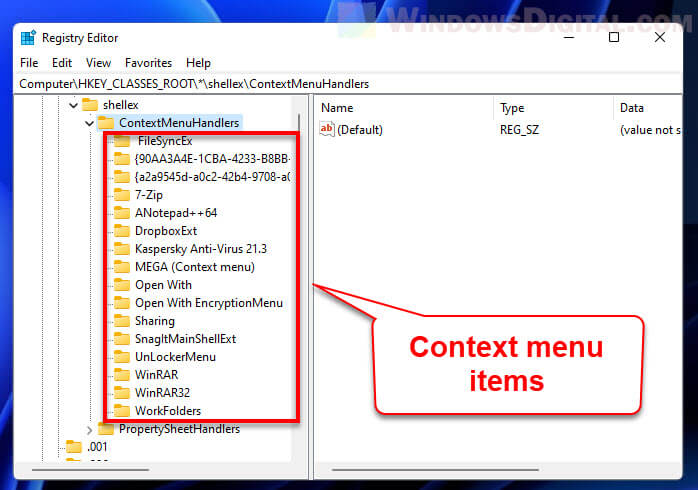Image resolution: width=698 pixels, height=490 pixels.
Task: Select the FileSyncEx key name
Action: tap(165, 141)
